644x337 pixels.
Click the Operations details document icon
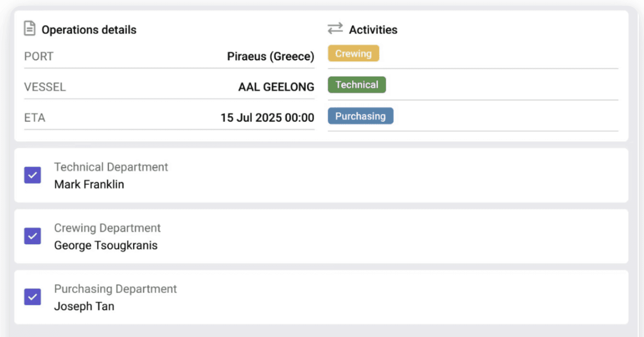pyautogui.click(x=30, y=29)
